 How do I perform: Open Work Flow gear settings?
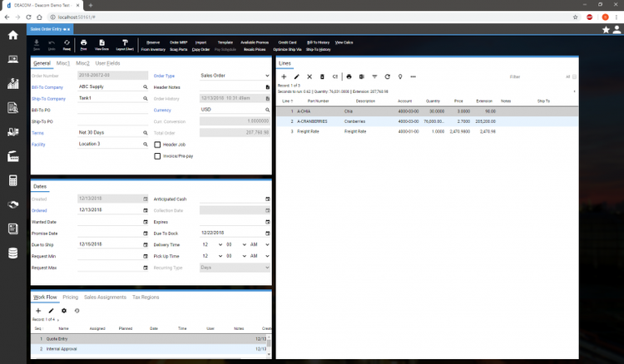(x=64, y=311)
